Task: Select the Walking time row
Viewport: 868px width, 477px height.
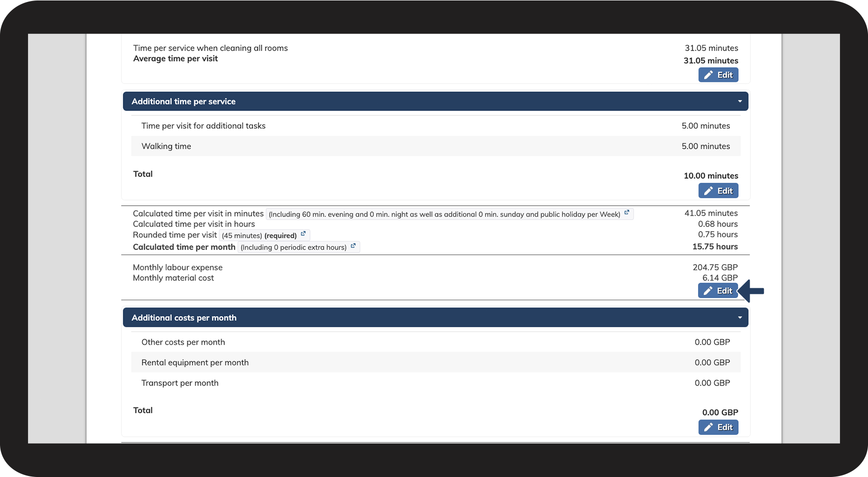Action: [x=435, y=146]
